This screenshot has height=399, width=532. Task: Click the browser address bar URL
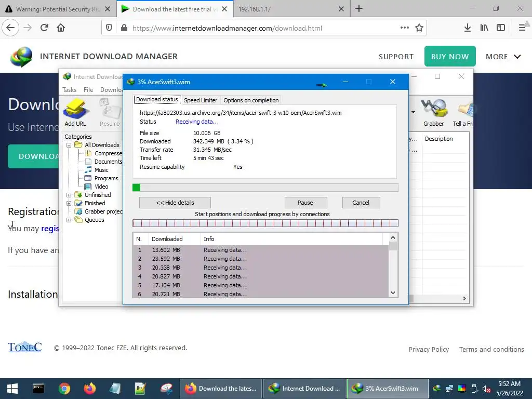tap(227, 28)
